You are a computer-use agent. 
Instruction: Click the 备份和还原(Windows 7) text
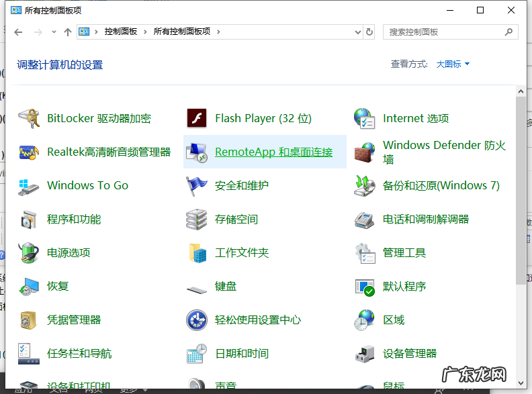pos(441,186)
